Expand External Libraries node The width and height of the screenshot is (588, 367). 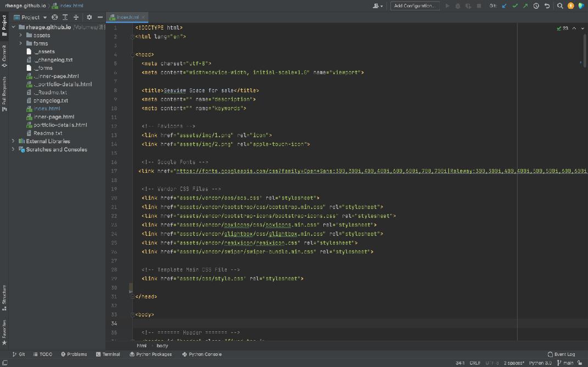coord(14,142)
